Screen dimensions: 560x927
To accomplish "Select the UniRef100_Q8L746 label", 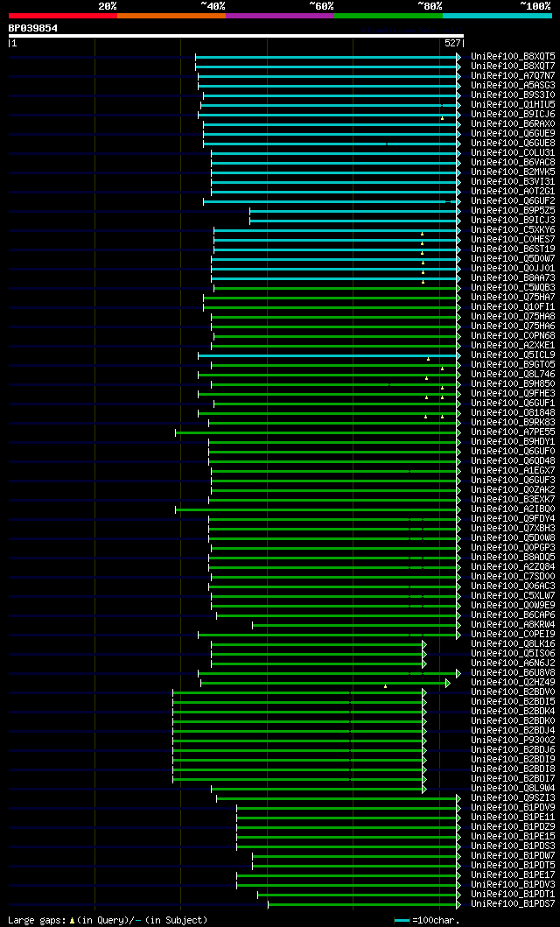I will click(513, 375).
